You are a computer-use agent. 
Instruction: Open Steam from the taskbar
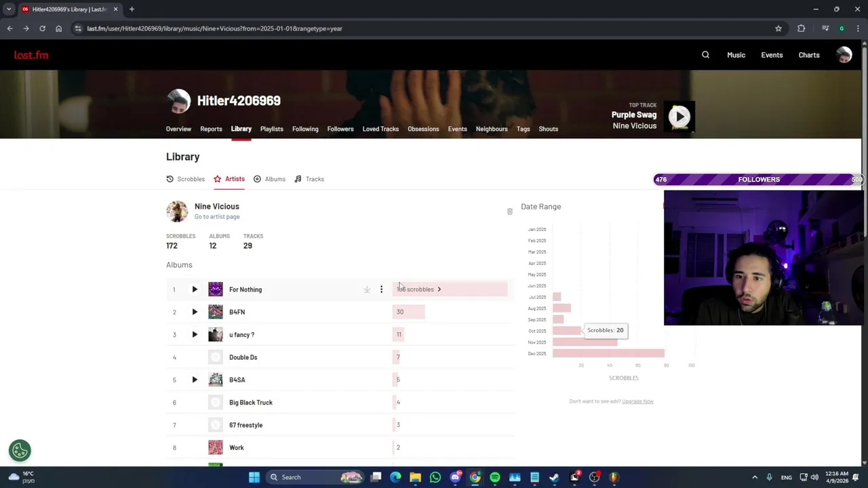(x=554, y=477)
